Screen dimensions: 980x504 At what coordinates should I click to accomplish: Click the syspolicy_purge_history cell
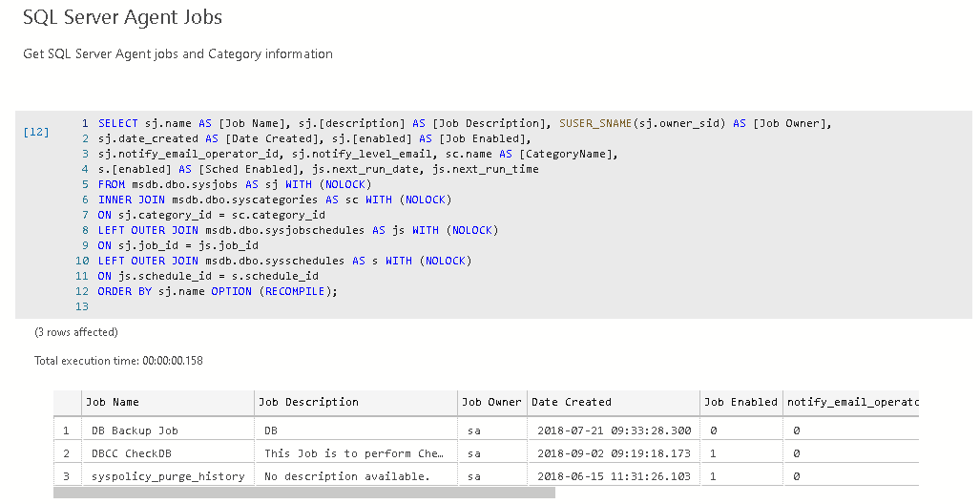click(168, 476)
